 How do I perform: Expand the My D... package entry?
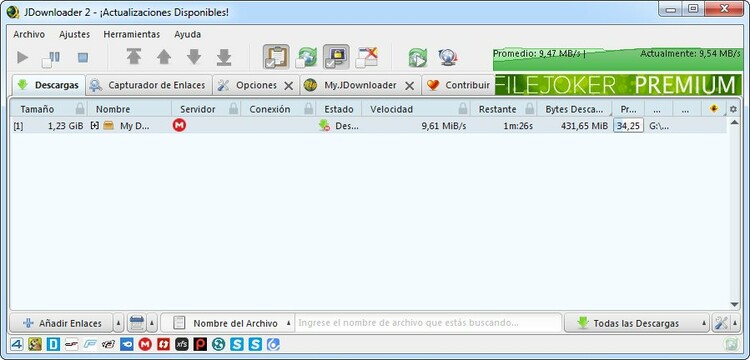coord(95,125)
